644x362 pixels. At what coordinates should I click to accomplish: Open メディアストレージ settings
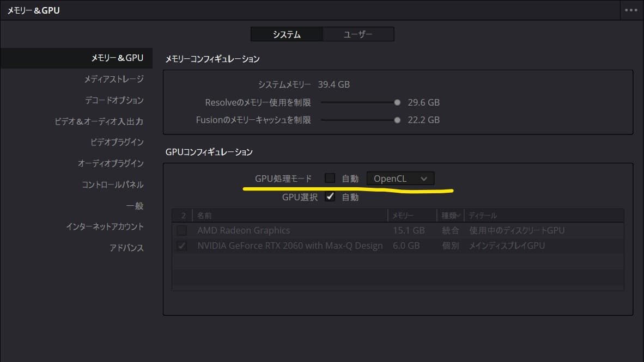click(113, 79)
